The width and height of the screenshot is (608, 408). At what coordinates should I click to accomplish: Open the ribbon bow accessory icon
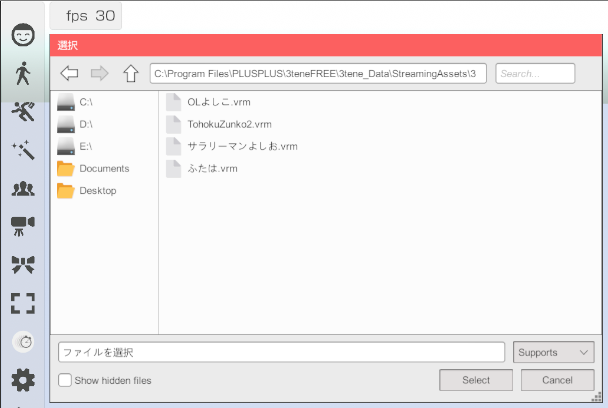[23, 265]
